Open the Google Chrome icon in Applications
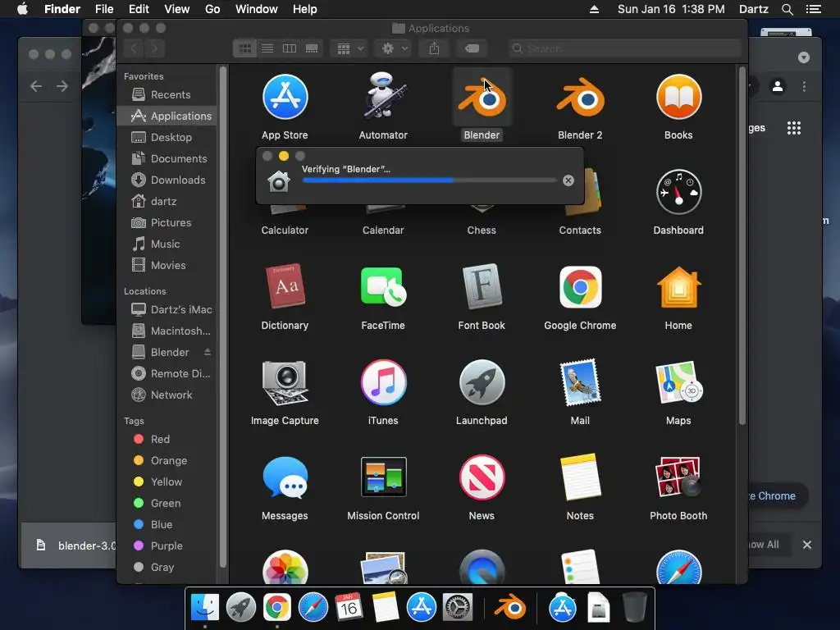Screen dimensions: 840x630 (580, 287)
